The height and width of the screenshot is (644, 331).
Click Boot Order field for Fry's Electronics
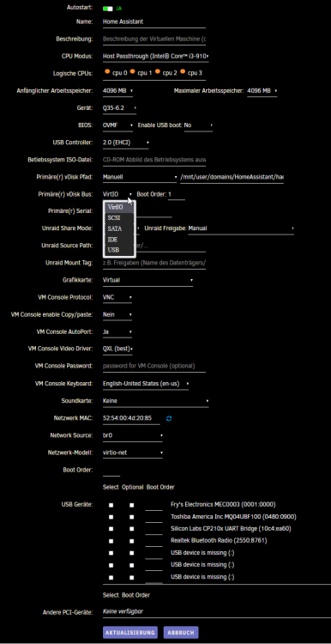pos(153,505)
